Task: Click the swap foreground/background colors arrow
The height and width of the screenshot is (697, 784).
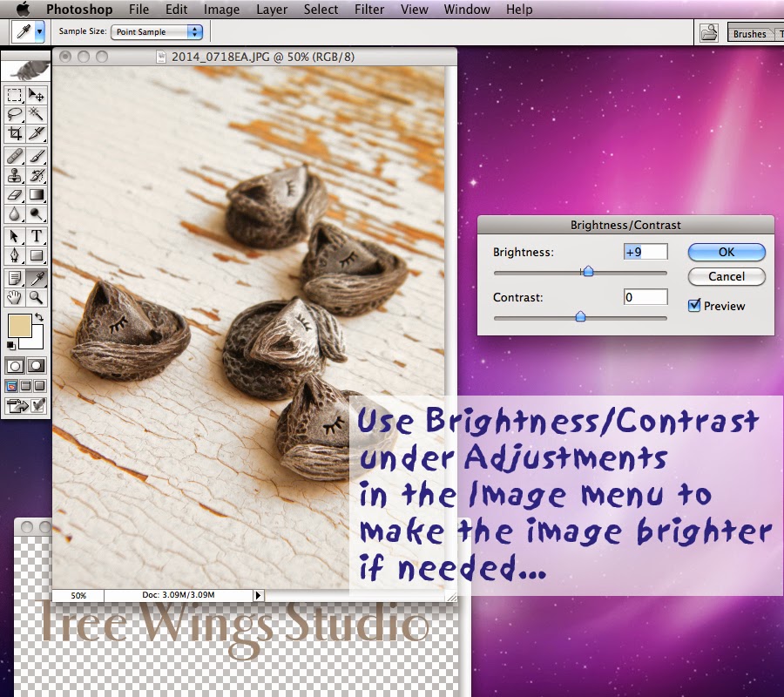Action: [x=39, y=317]
